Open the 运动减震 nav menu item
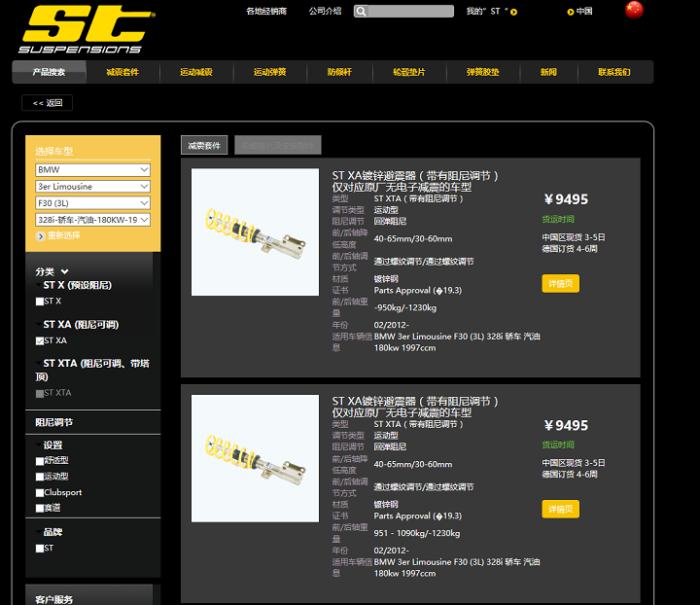Image resolution: width=700 pixels, height=605 pixels. coord(196,72)
